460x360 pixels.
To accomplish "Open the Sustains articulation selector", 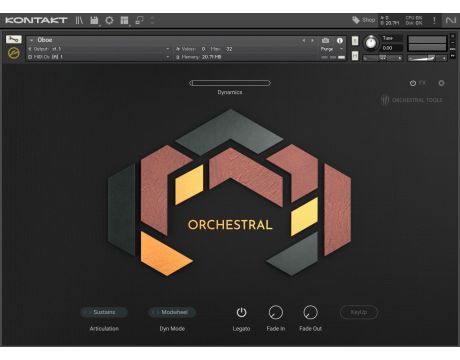I will pos(104,312).
